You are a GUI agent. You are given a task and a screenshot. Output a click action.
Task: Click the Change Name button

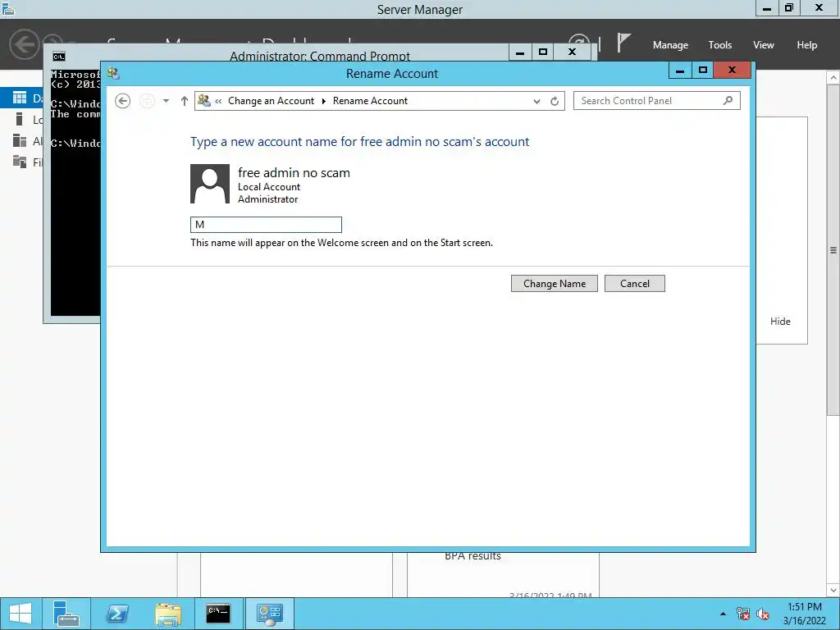point(554,283)
